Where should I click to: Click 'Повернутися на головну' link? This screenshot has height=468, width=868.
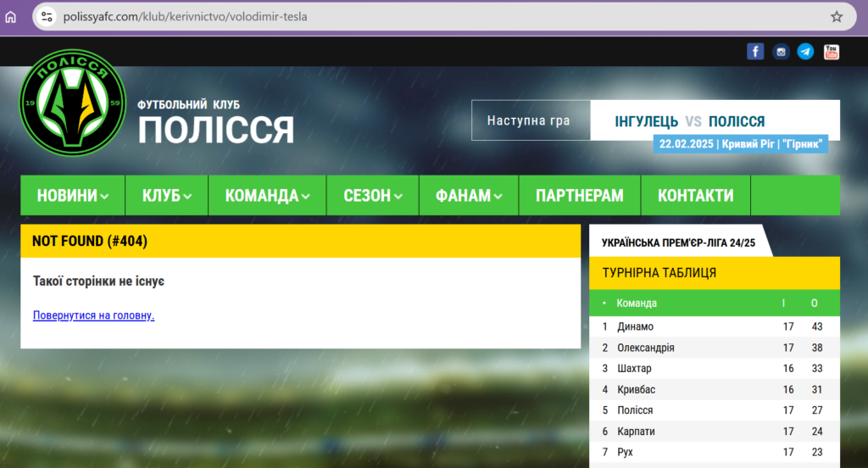[93, 315]
